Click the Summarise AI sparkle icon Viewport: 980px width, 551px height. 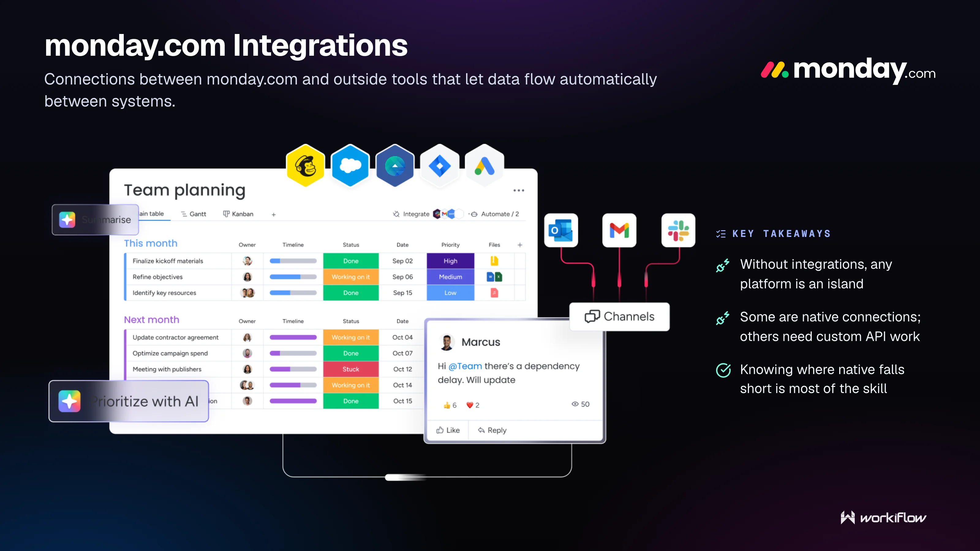[67, 219]
